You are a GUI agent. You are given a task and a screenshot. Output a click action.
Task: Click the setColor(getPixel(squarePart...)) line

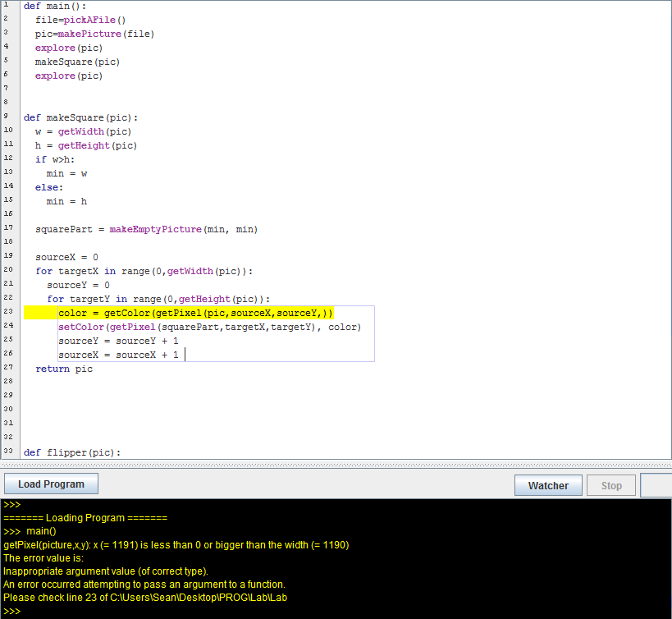[209, 327]
